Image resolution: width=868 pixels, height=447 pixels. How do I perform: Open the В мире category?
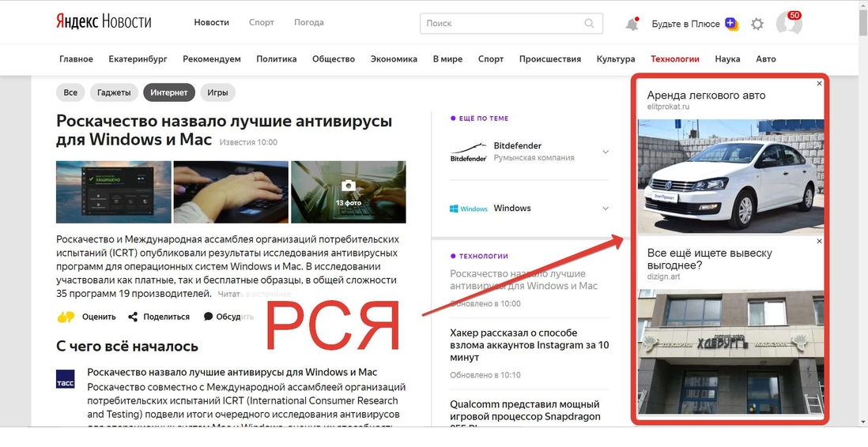point(448,59)
